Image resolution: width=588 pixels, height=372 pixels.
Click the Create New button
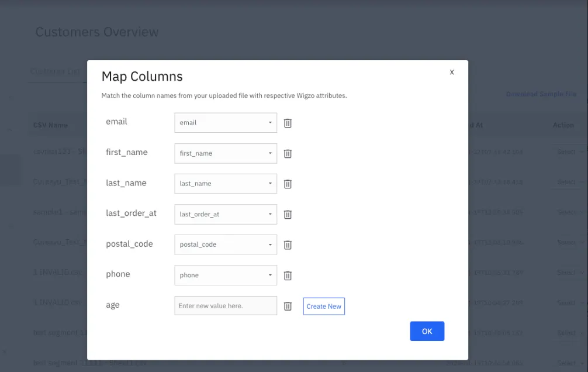324,306
